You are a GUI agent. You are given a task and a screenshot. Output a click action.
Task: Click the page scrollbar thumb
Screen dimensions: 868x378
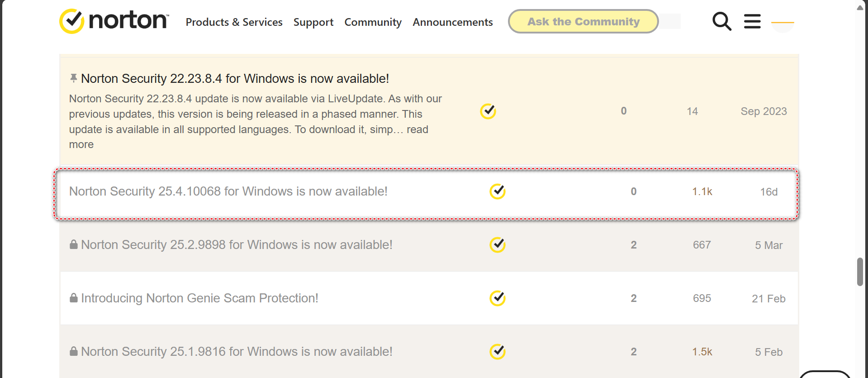860,272
